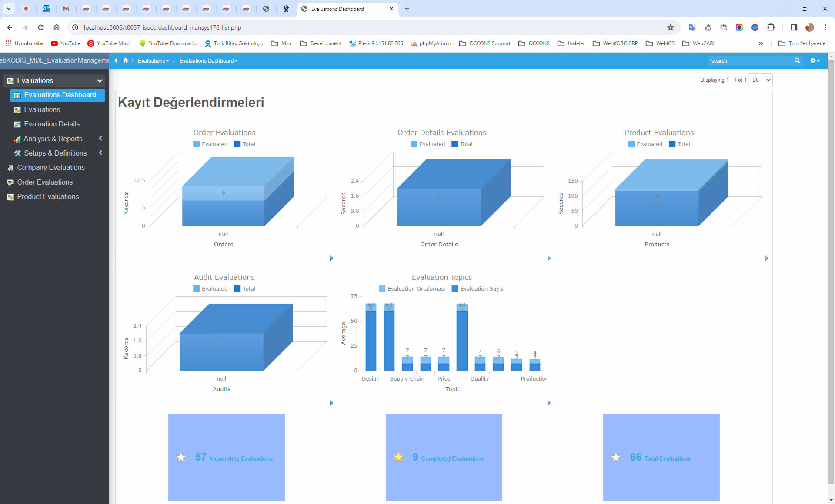
Task: Click the back arrow in the breadcrumb bar
Action: tap(116, 61)
